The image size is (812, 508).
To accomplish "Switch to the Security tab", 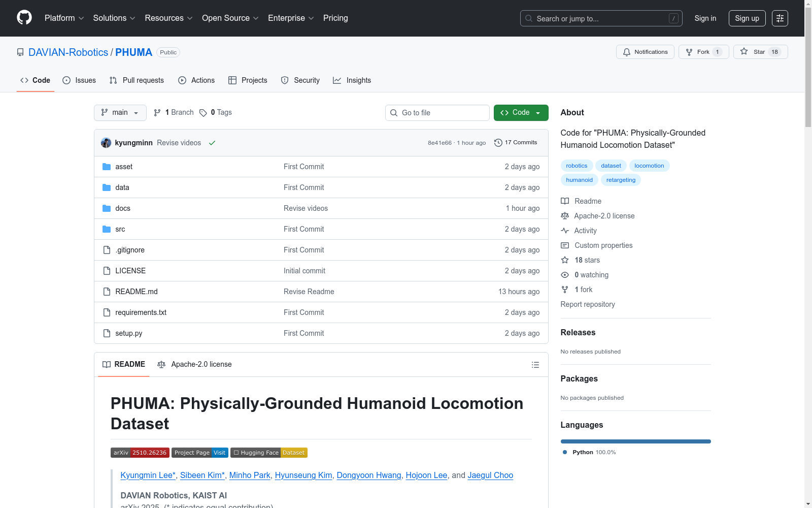I will click(300, 80).
